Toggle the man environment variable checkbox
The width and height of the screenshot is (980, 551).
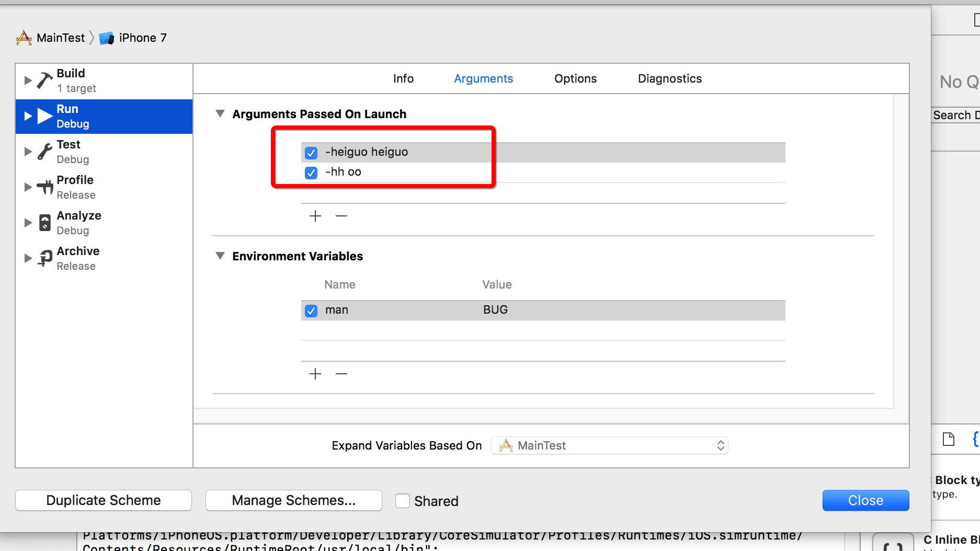tap(311, 311)
